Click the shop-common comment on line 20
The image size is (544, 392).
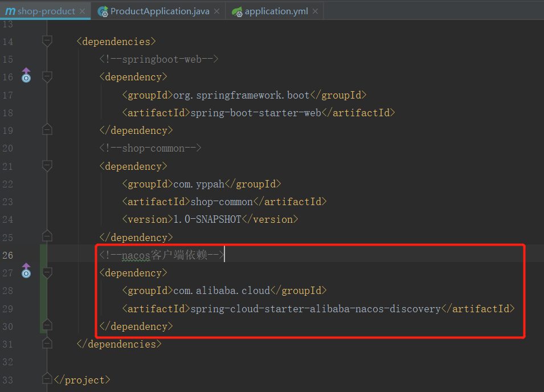click(150, 148)
